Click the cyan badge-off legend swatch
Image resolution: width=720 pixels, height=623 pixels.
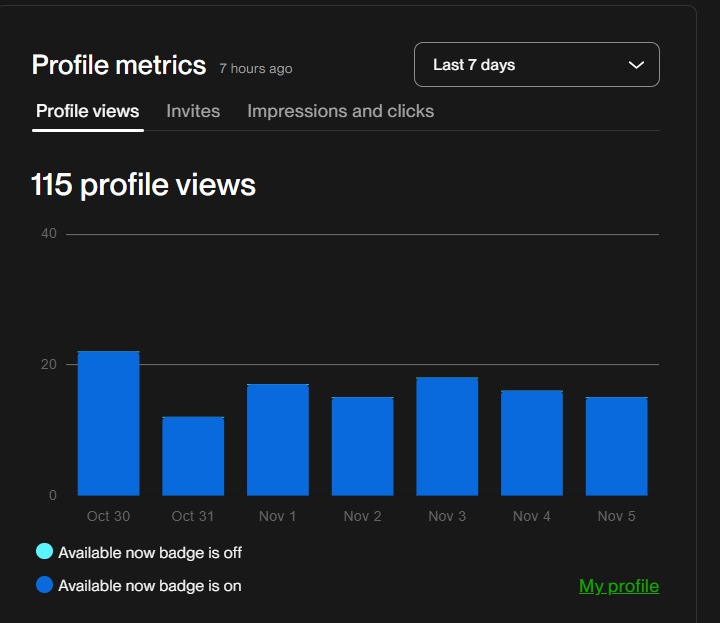45,551
